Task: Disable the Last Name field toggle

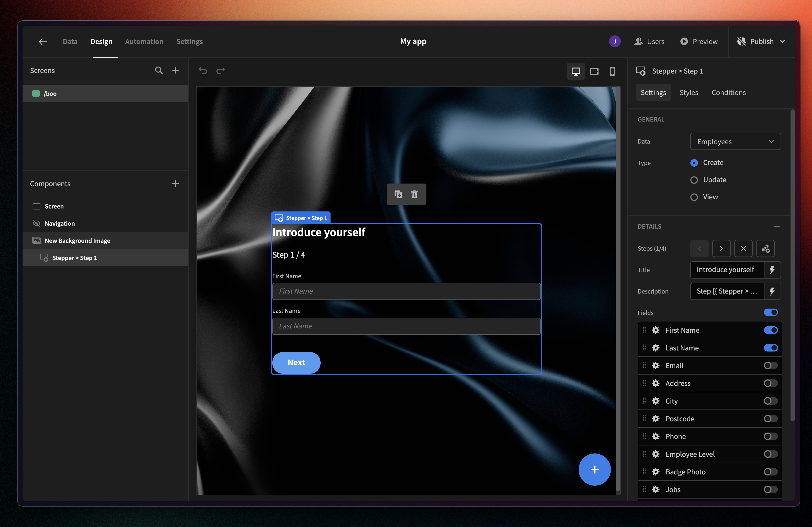Action: coord(770,348)
